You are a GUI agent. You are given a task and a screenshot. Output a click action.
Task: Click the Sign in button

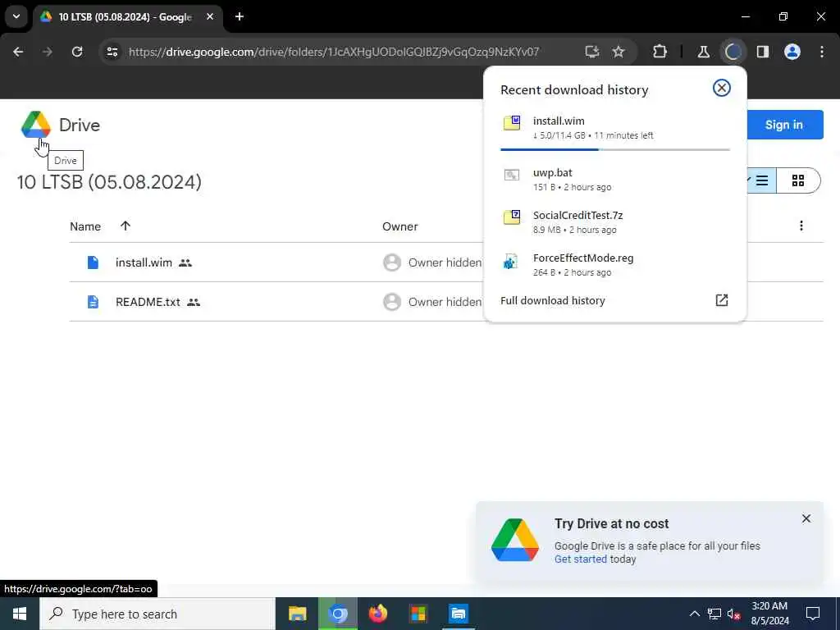point(784,125)
